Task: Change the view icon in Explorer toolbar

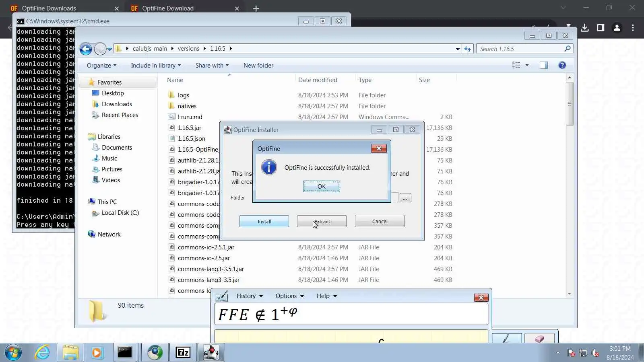Action: (516, 65)
